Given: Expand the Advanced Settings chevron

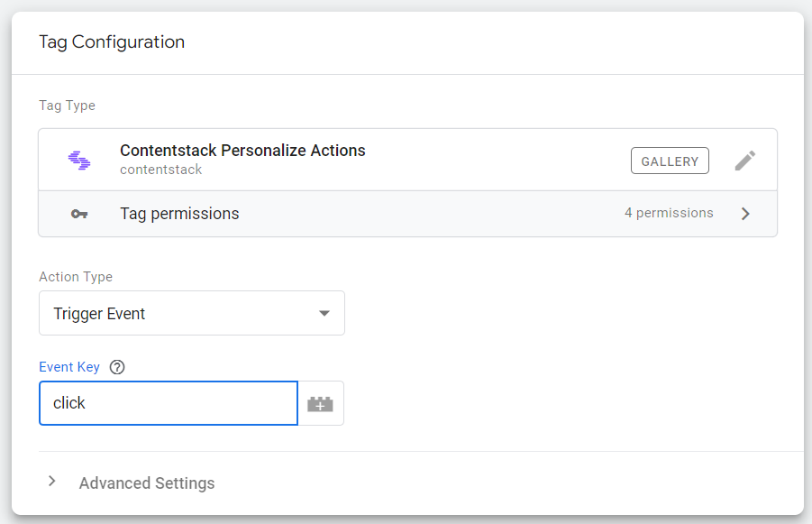Looking at the screenshot, I should tap(52, 482).
